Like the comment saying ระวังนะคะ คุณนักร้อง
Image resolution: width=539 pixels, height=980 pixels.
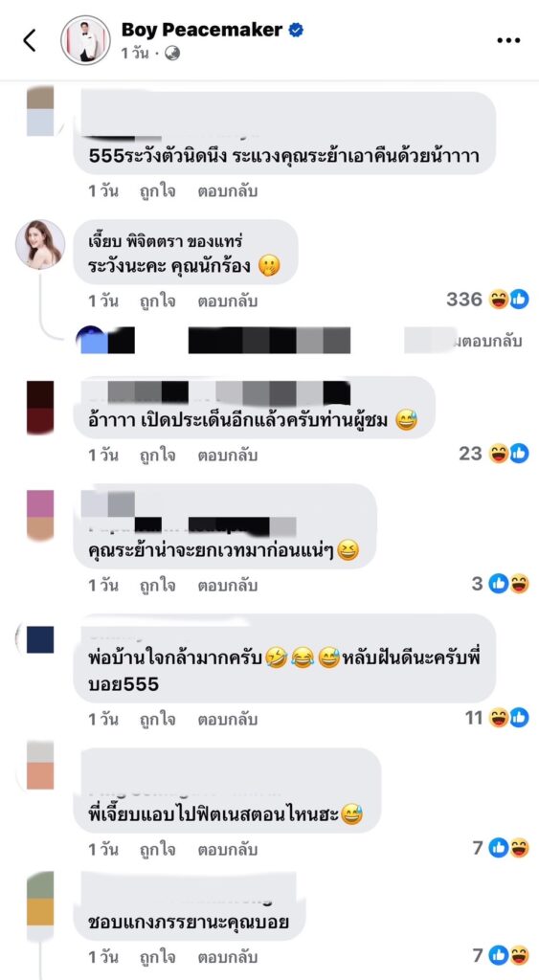(x=157, y=301)
